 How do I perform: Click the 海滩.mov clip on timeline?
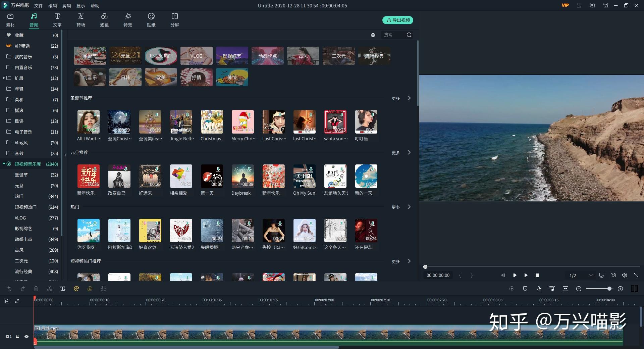328,335
